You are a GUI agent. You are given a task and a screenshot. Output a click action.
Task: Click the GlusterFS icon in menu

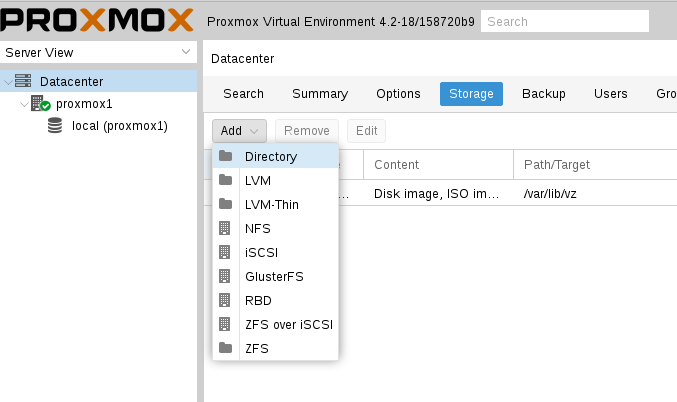point(226,277)
